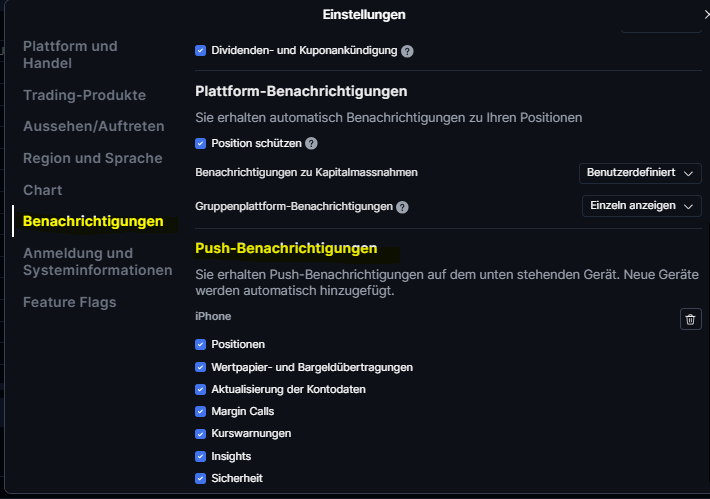Disable Margin Calls push notifications
This screenshot has width=710, height=499.
coord(201,411)
